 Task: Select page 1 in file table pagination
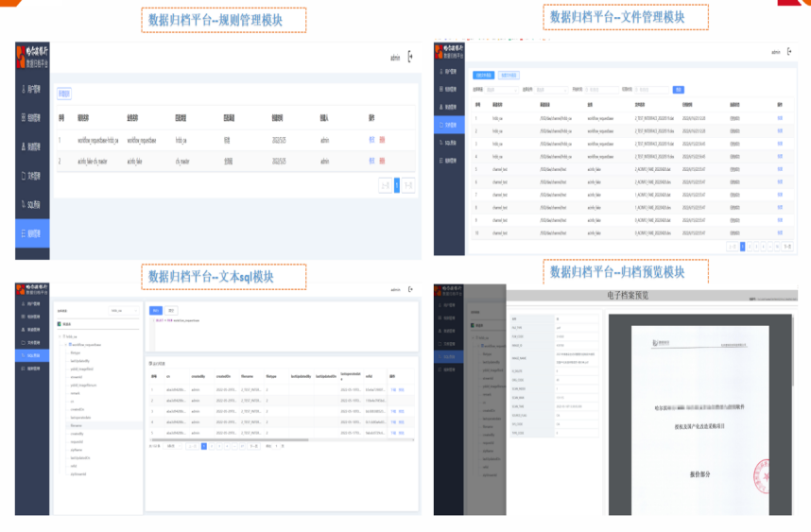(742, 248)
